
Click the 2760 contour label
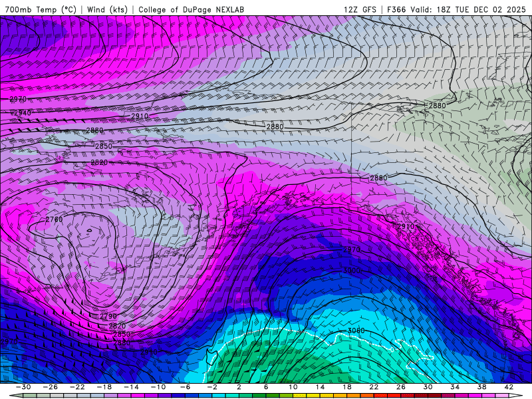(x=55, y=219)
